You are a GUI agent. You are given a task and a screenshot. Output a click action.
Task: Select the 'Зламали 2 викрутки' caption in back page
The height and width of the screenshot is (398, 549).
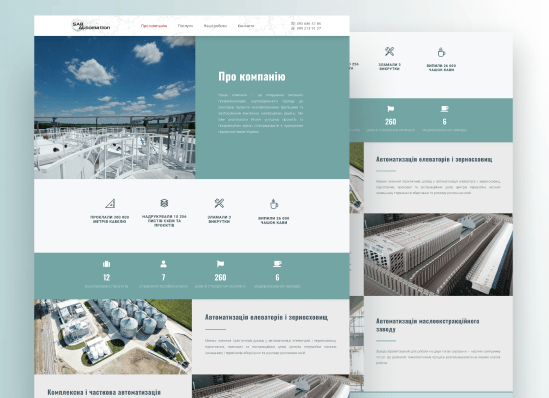(389, 67)
